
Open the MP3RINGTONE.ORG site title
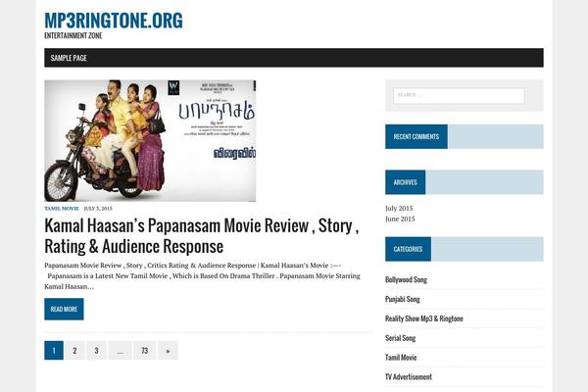[114, 21]
